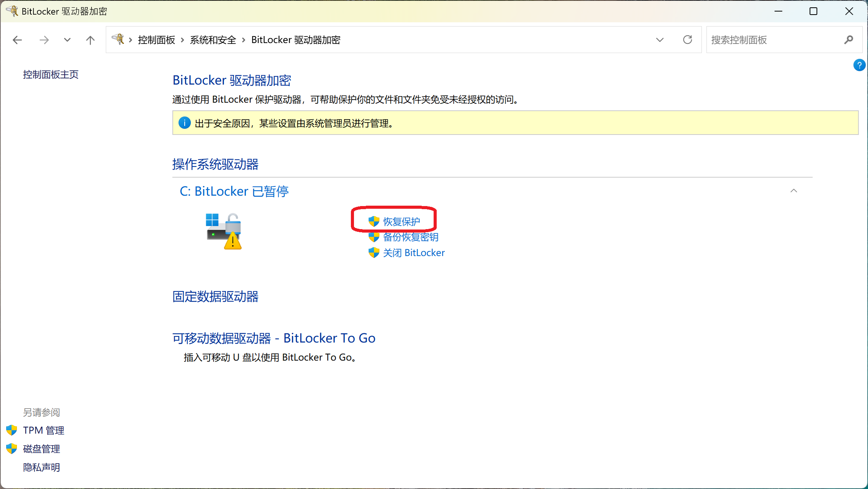The width and height of the screenshot is (868, 489).
Task: Select 系统和安全 in breadcrumb path
Action: pyautogui.click(x=213, y=40)
